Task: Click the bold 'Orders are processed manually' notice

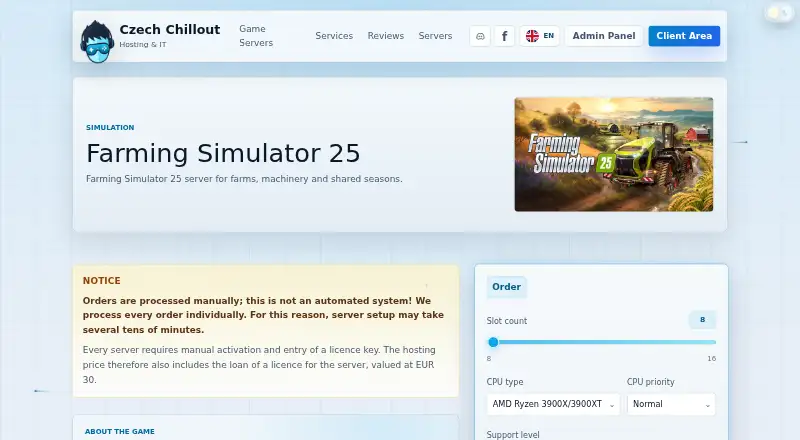Action: (263, 315)
